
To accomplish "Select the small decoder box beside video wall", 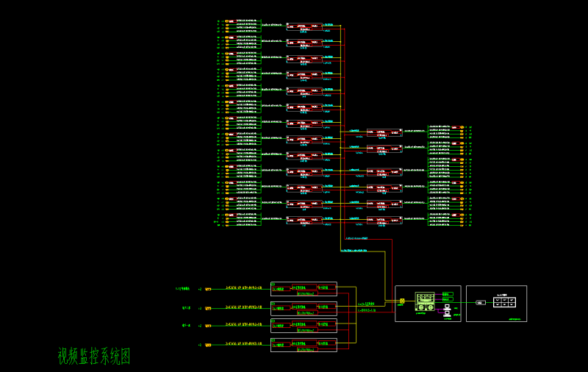I will click(481, 302).
